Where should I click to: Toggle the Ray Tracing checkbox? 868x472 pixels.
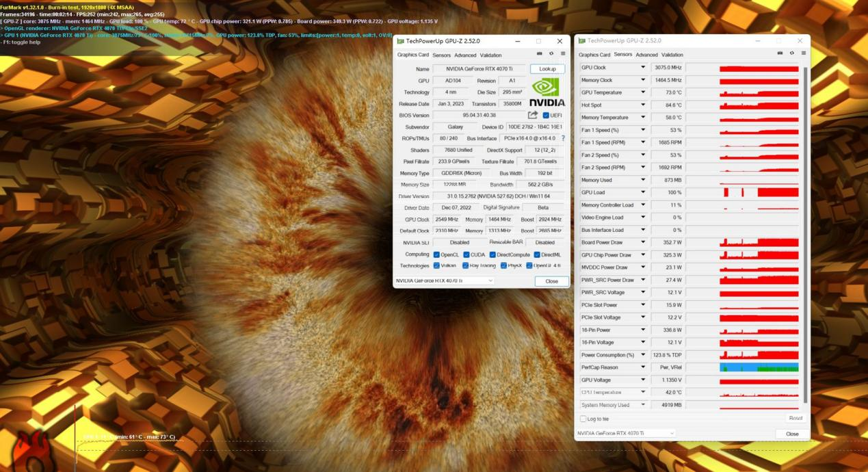tap(465, 265)
